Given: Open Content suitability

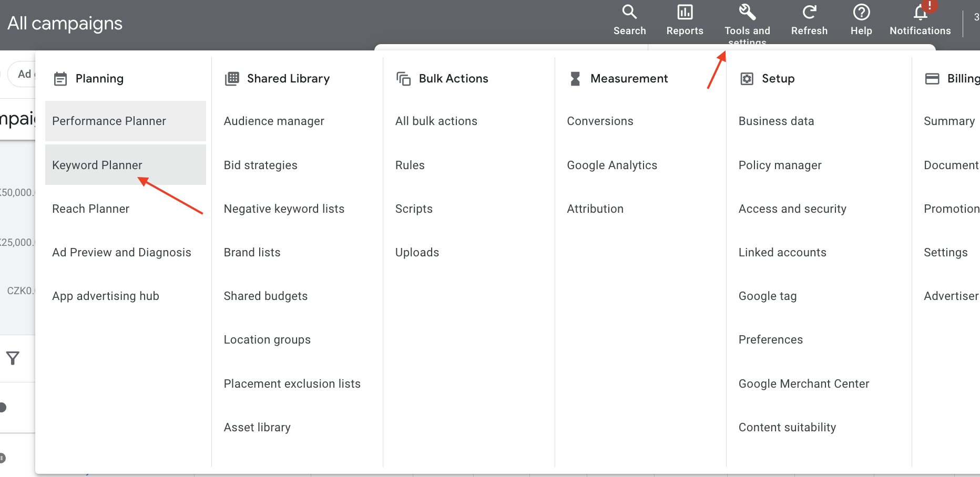Looking at the screenshot, I should [787, 428].
